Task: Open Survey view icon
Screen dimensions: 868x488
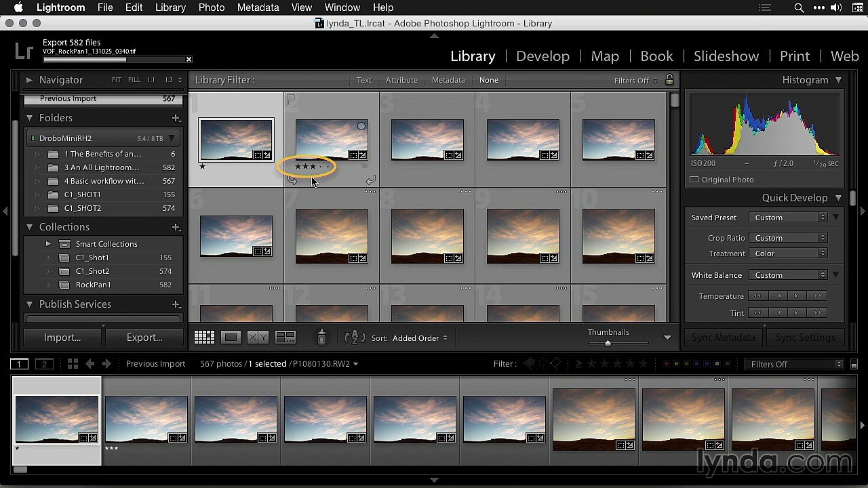Action: [285, 338]
